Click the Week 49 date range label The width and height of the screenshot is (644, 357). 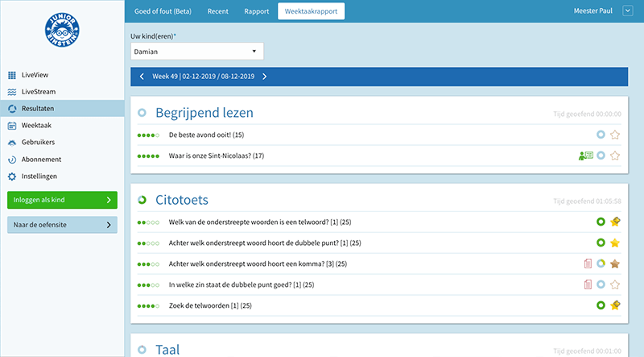[204, 77]
